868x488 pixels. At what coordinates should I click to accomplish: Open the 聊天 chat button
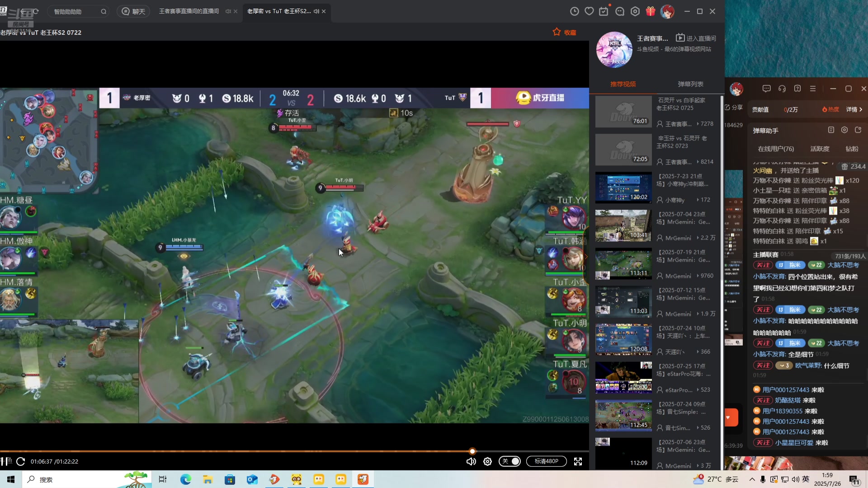(x=133, y=11)
